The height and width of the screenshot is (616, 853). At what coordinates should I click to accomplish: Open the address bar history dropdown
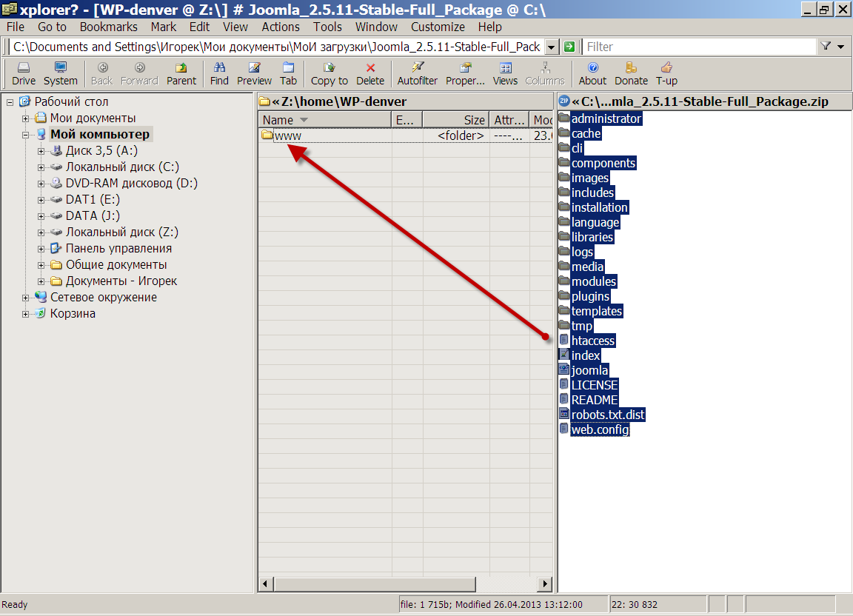click(x=552, y=47)
